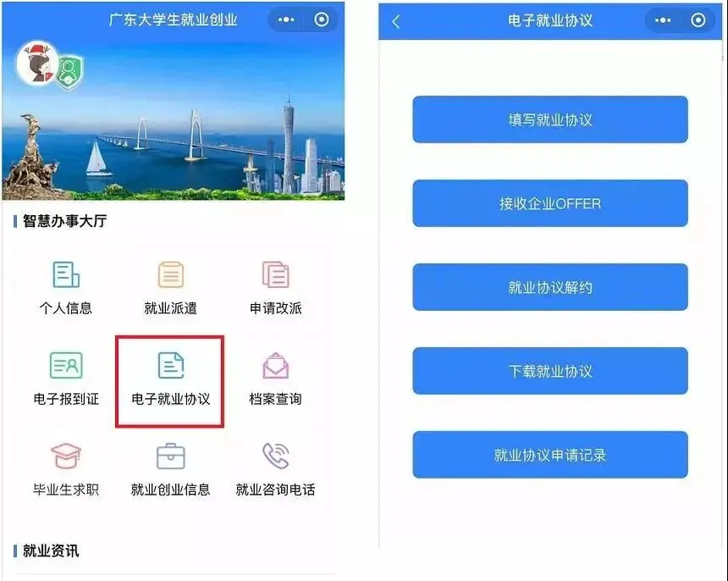Click the 接收企业OFFER button
This screenshot has width=728, height=581.
550,203
